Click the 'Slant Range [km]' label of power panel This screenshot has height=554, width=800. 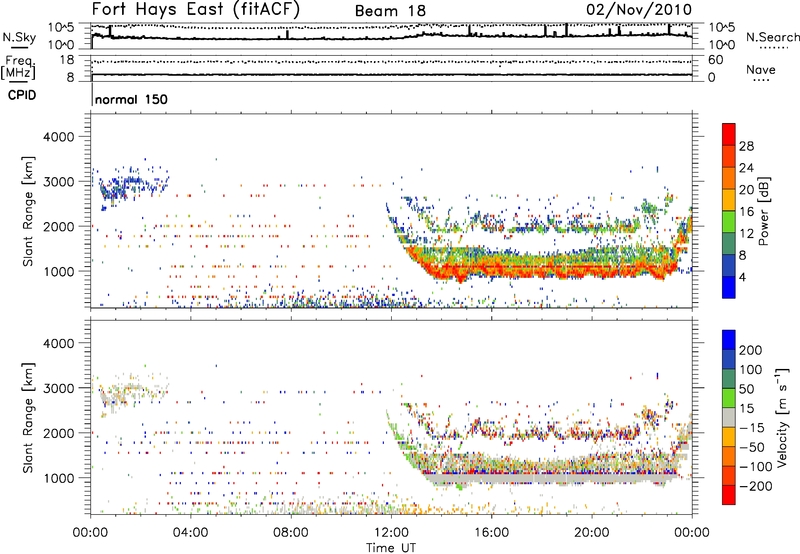pos(28,211)
